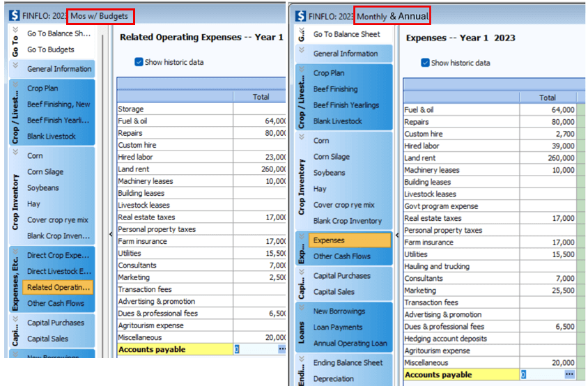Image resolution: width=588 pixels, height=386 pixels.
Task: Select Beef Finish Yearli... in left window
Action: tap(58, 120)
